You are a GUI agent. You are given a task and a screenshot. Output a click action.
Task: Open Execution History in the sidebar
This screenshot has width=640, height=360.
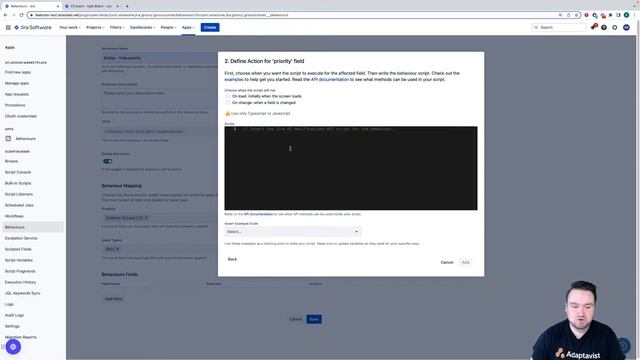(20, 282)
